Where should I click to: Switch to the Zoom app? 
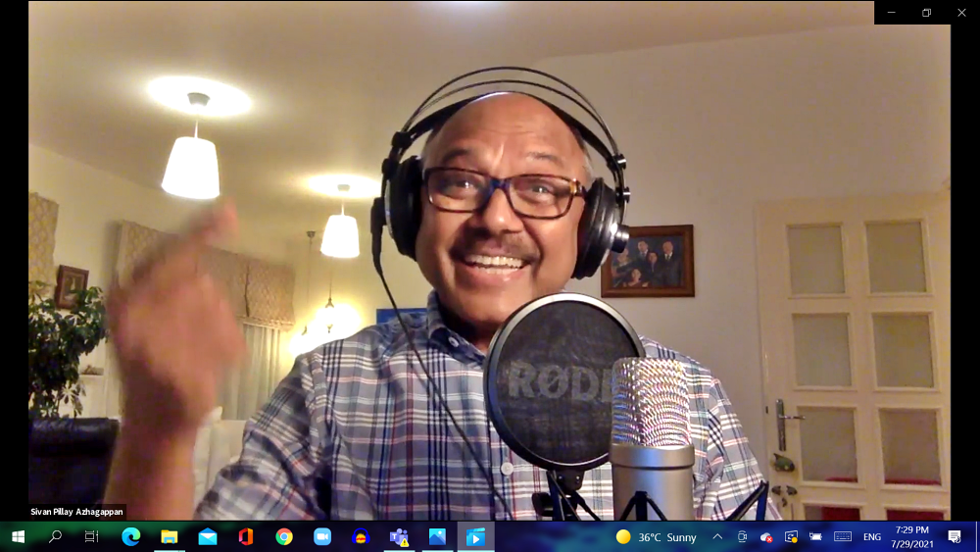point(322,536)
